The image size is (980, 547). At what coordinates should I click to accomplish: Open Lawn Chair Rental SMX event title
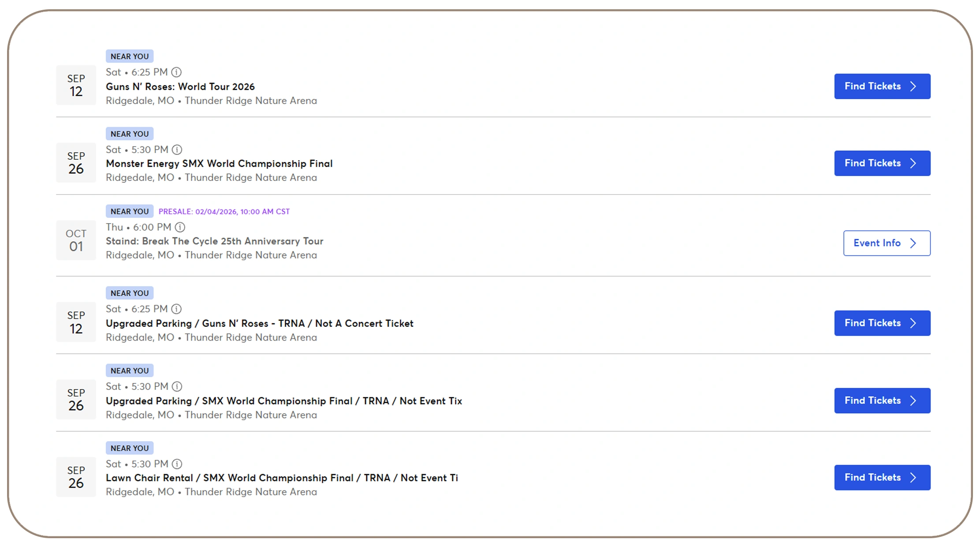point(282,478)
